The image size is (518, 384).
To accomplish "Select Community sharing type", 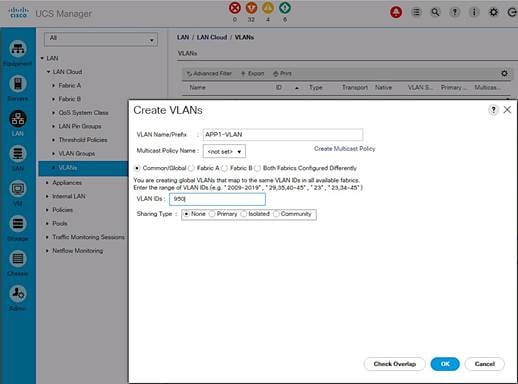I will click(x=276, y=214).
